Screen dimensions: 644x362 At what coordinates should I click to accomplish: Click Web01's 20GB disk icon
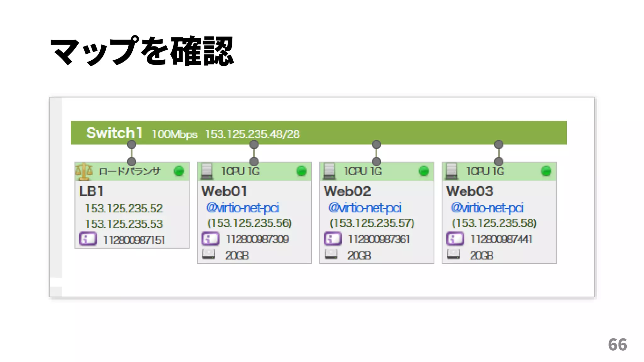(209, 254)
